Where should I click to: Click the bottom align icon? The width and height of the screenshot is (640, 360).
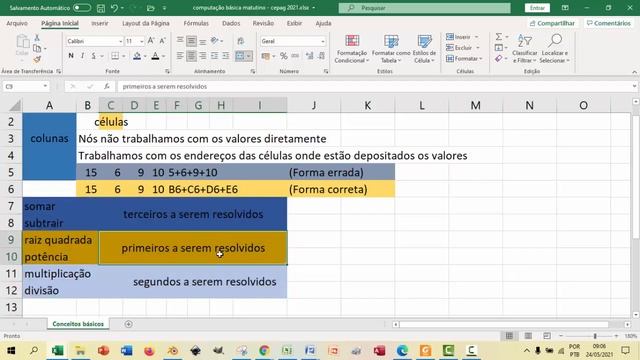pyautogui.click(x=202, y=41)
